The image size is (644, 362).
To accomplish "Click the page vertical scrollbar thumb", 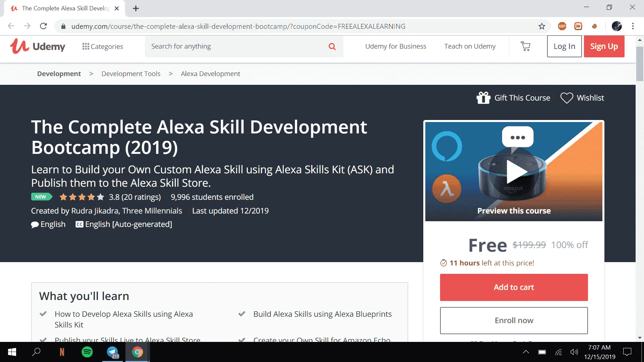I will point(640,64).
